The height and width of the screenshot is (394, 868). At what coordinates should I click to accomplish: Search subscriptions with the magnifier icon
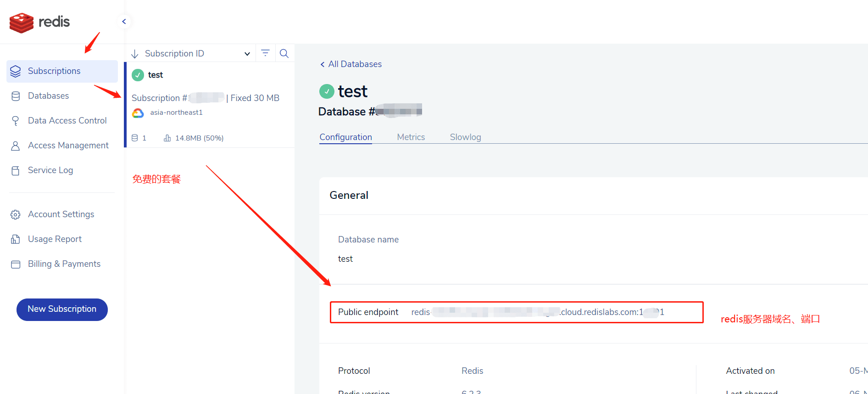[284, 53]
